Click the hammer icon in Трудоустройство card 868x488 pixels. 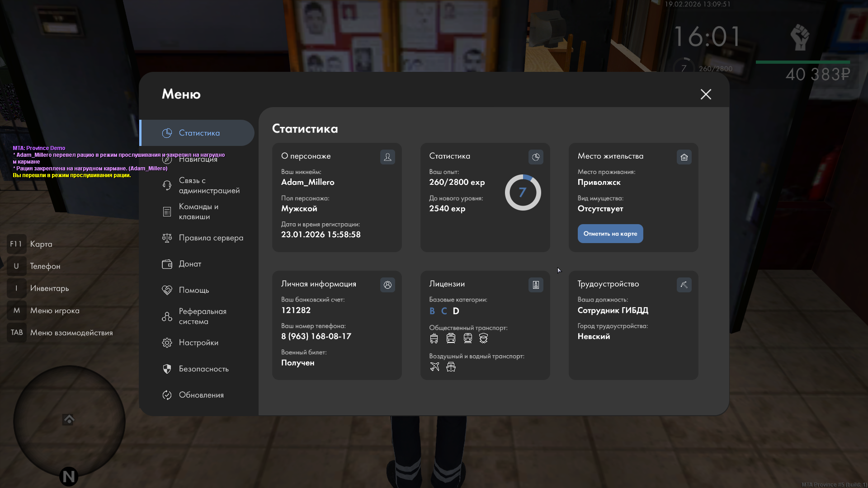point(684,285)
